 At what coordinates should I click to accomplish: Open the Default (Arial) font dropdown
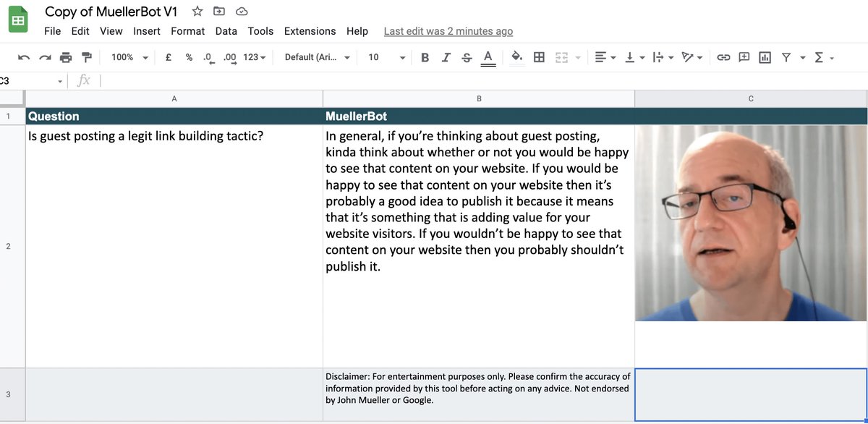[x=318, y=57]
